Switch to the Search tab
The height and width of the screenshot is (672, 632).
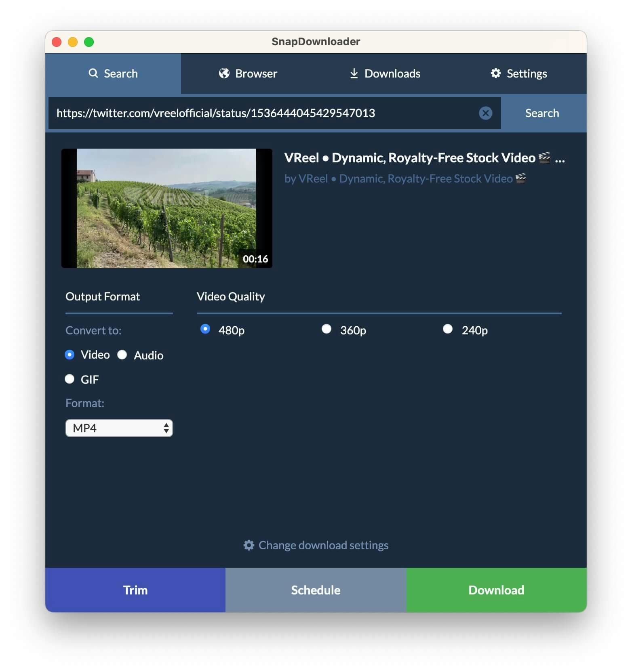click(x=113, y=73)
